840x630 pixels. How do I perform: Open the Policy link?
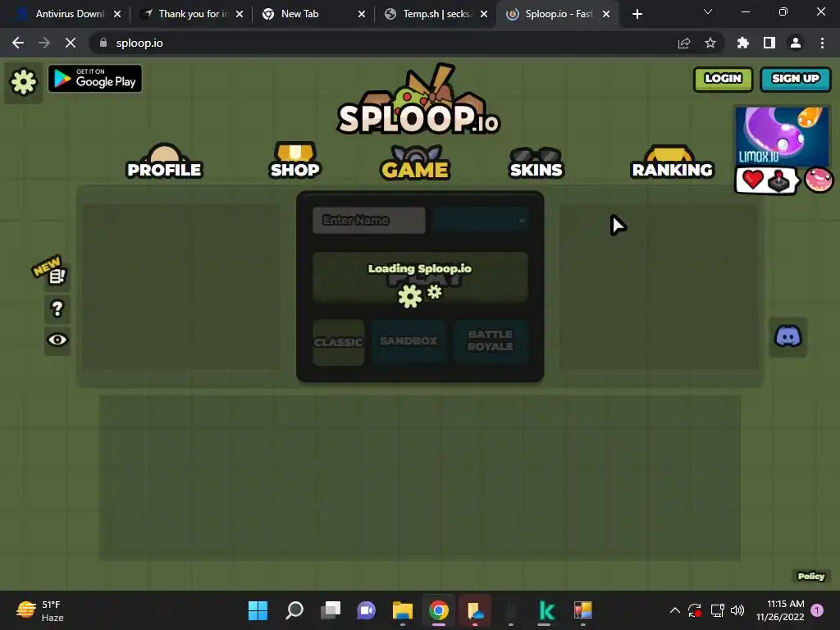point(811,577)
